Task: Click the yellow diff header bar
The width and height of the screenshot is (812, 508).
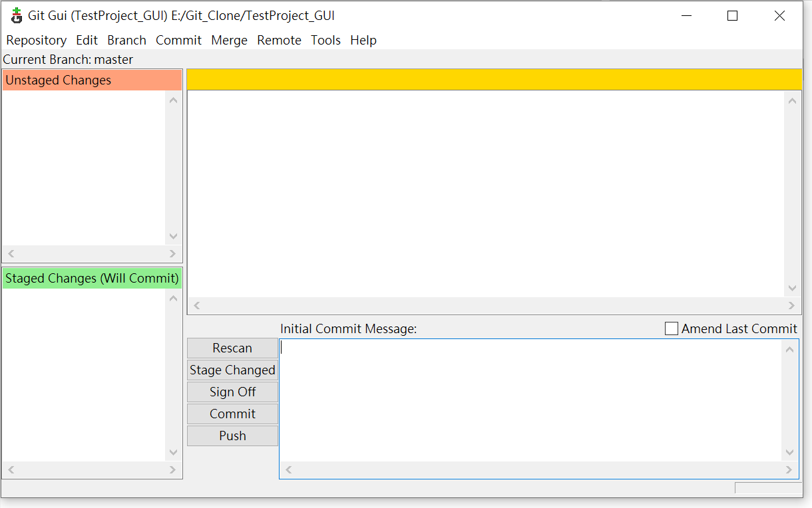Action: [x=494, y=79]
